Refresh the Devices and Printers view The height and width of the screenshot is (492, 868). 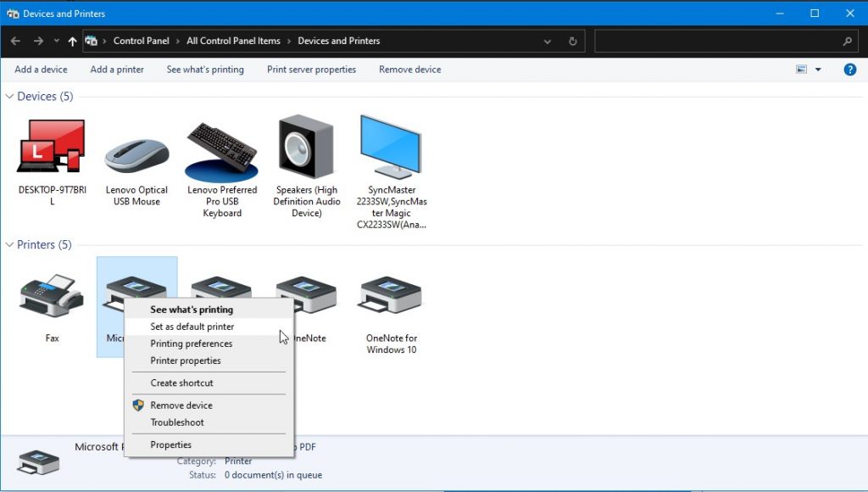tap(572, 41)
